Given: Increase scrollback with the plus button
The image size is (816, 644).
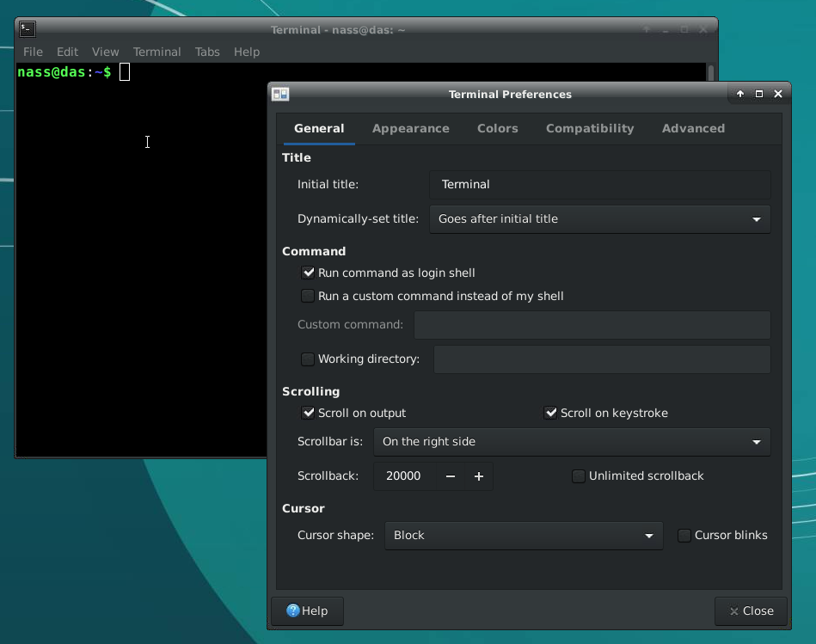Looking at the screenshot, I should tap(479, 476).
